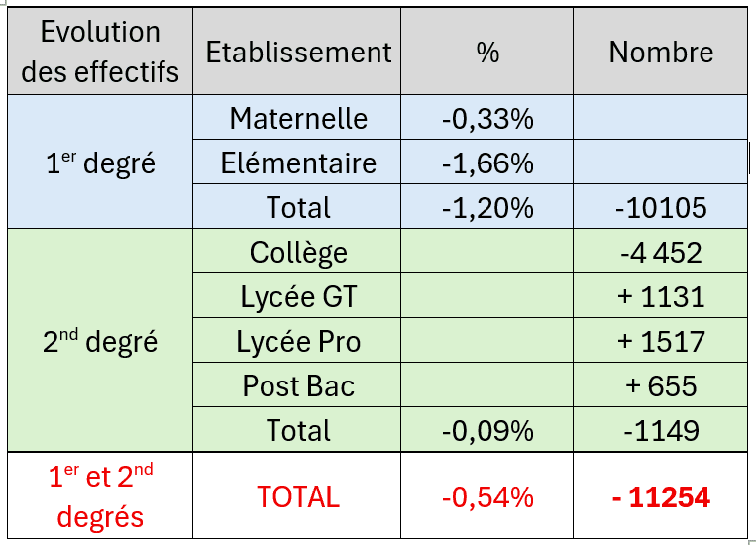Click the "Lycée GT" cell

pos(298,297)
